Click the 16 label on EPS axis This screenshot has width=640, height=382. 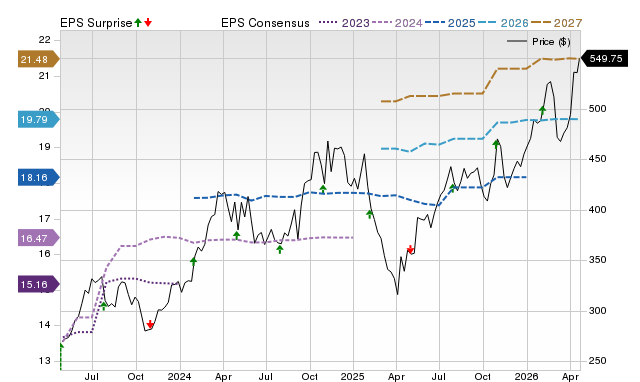pyautogui.click(x=44, y=254)
